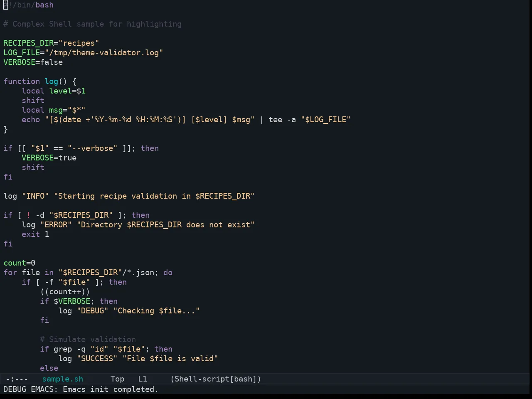This screenshot has height=399, width=532.
Task: Click the closing brace of log function
Action: [x=5, y=129]
